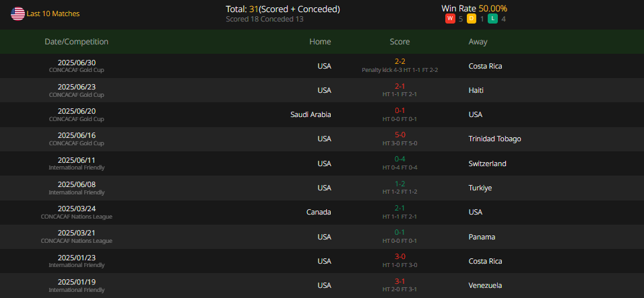
Task: Click the Saudi Arabia home team
Action: tap(311, 114)
